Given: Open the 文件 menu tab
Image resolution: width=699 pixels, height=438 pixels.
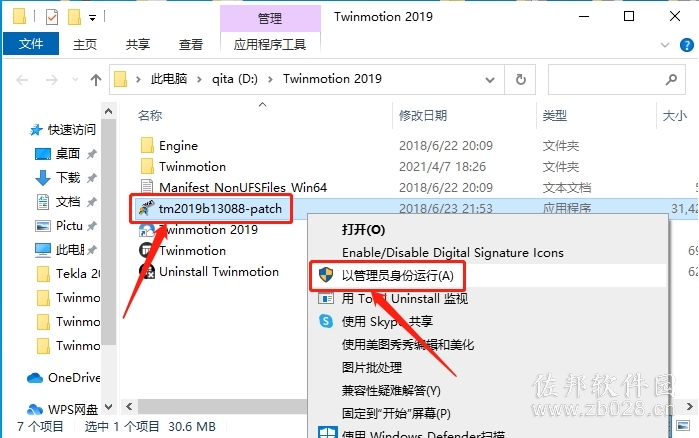Looking at the screenshot, I should pos(31,44).
